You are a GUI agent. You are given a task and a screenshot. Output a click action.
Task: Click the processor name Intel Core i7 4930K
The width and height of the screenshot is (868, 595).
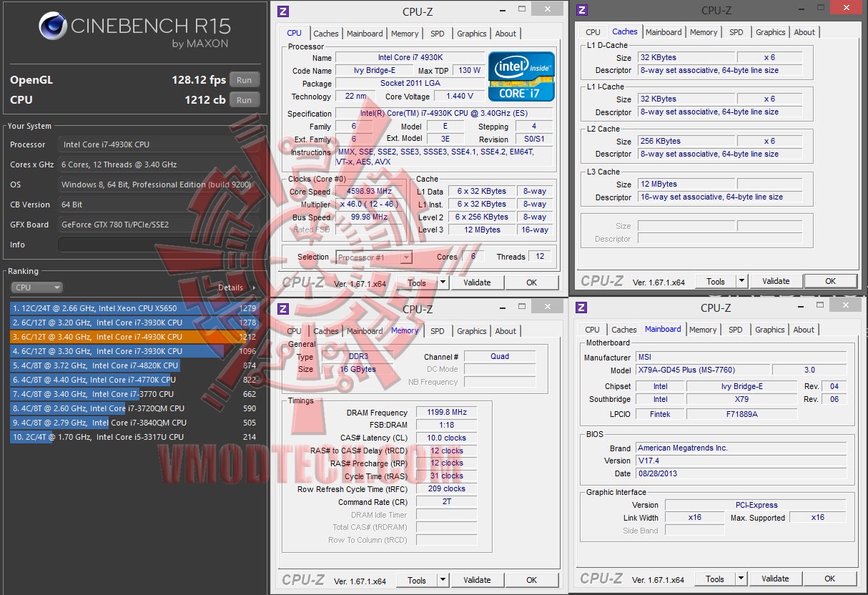(x=410, y=57)
